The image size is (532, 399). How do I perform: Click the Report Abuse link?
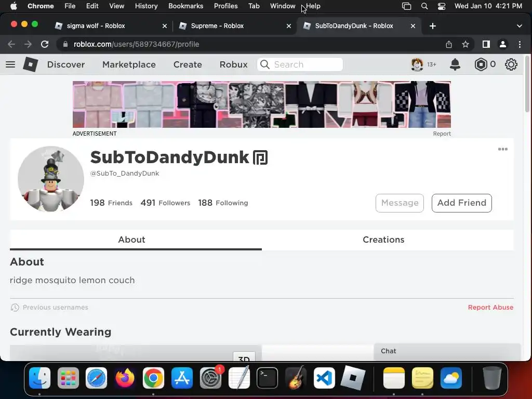point(490,308)
